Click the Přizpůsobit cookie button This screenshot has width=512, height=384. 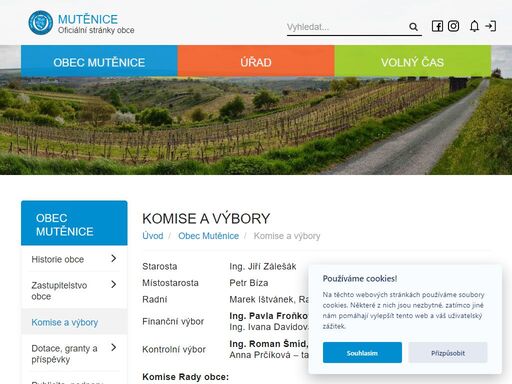(x=448, y=353)
